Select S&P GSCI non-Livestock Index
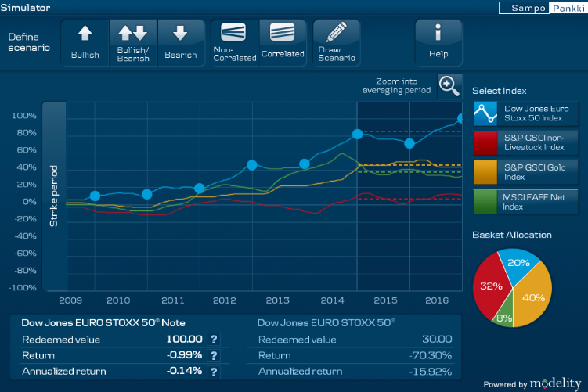588x392 pixels. (x=525, y=142)
